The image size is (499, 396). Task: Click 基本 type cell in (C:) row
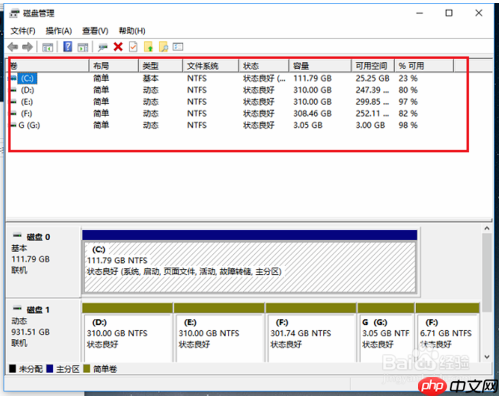pos(150,78)
